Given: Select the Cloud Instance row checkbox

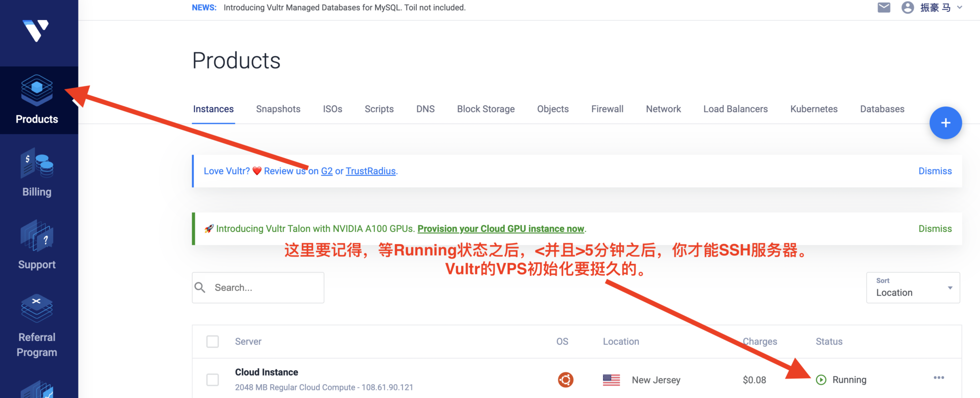Looking at the screenshot, I should pos(212,380).
